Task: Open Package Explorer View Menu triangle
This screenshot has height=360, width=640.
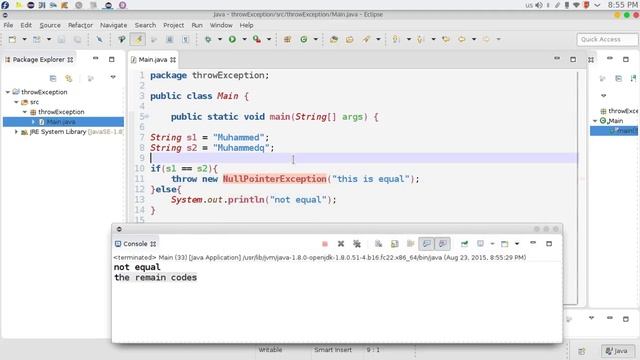Action: [113, 77]
